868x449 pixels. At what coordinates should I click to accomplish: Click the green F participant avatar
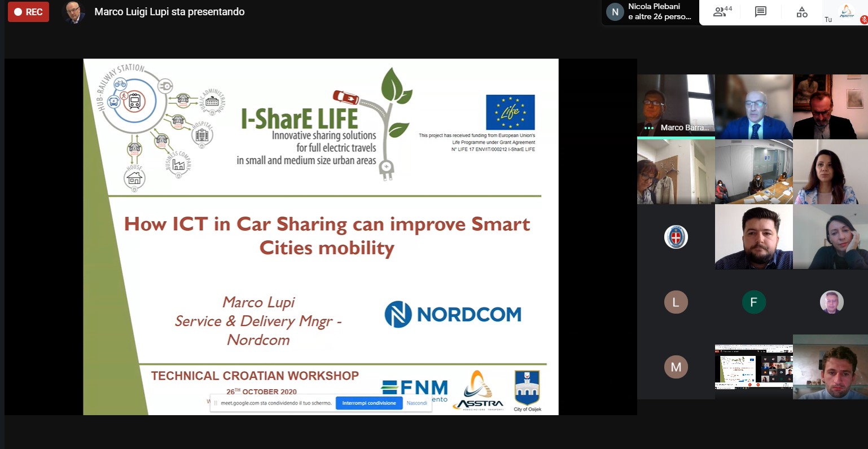coord(753,302)
